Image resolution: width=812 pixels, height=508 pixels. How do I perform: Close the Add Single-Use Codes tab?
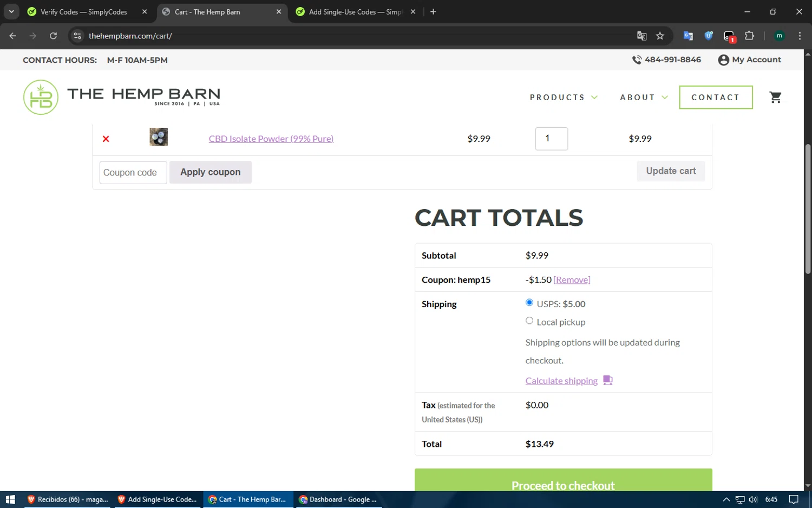(x=413, y=12)
